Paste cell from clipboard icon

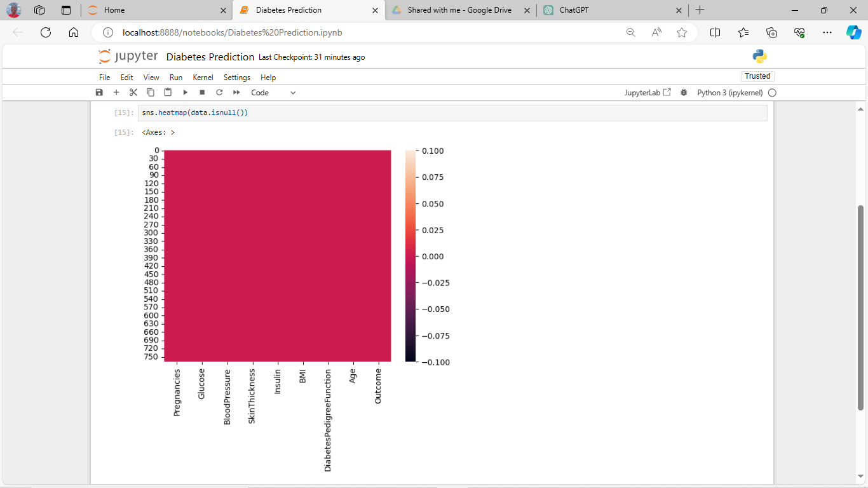(x=168, y=92)
